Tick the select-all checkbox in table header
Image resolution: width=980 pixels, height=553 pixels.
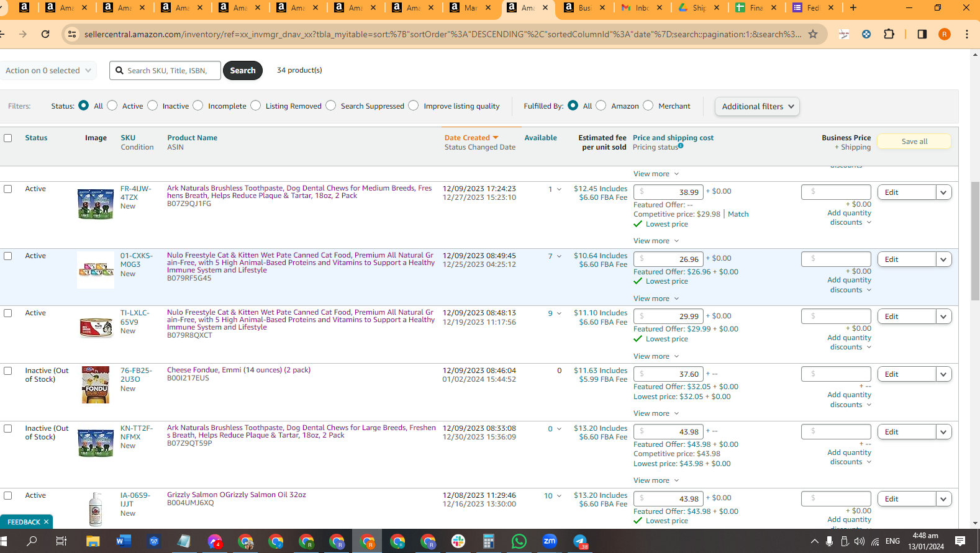(8, 138)
